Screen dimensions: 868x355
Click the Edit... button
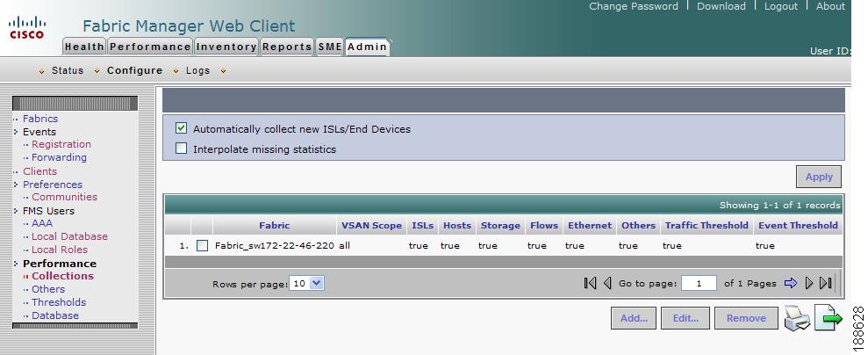[x=685, y=318]
